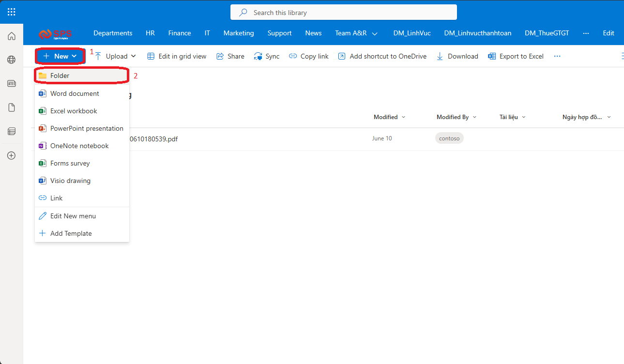Screen dimensions: 624x364
Task: Click Add shortcut to OneDrive
Action: point(382,56)
